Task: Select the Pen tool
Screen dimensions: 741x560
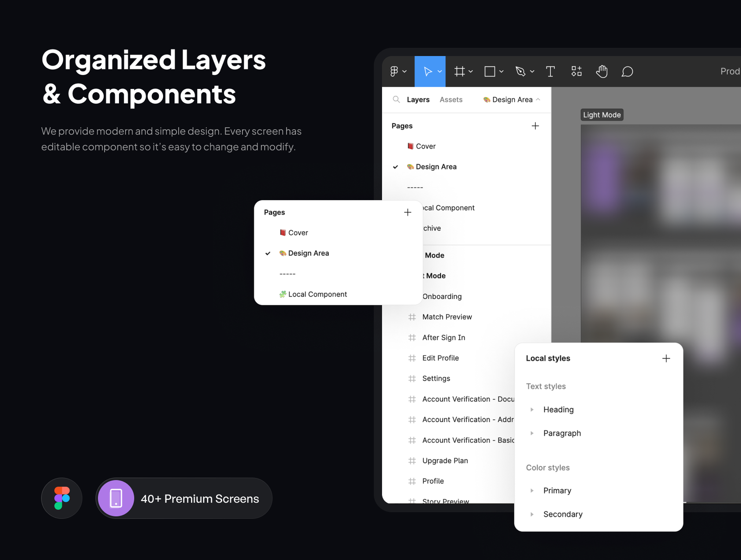Action: point(521,71)
